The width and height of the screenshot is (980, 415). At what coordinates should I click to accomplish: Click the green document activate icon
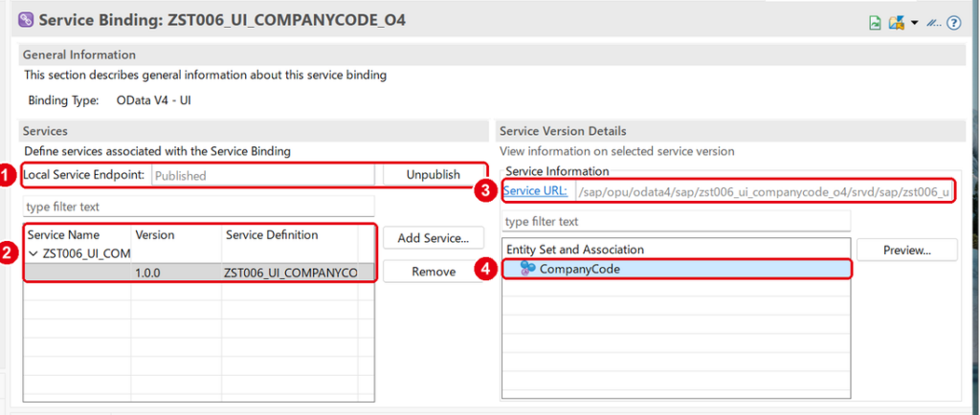pos(877,23)
